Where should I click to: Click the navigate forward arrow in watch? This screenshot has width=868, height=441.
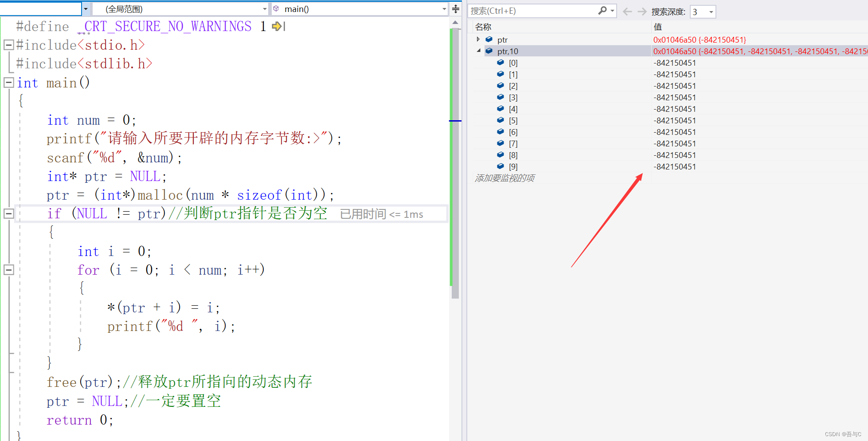(642, 12)
